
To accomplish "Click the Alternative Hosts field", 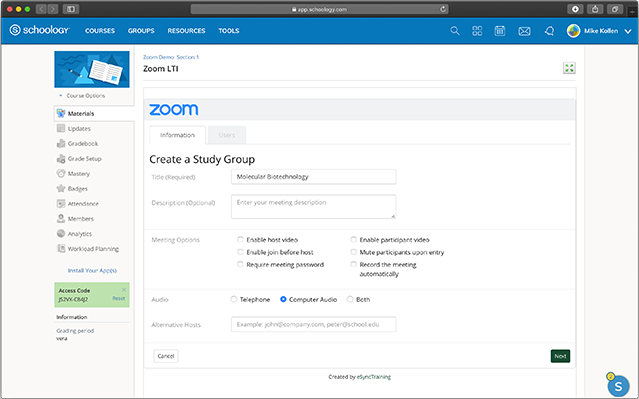I will [313, 324].
